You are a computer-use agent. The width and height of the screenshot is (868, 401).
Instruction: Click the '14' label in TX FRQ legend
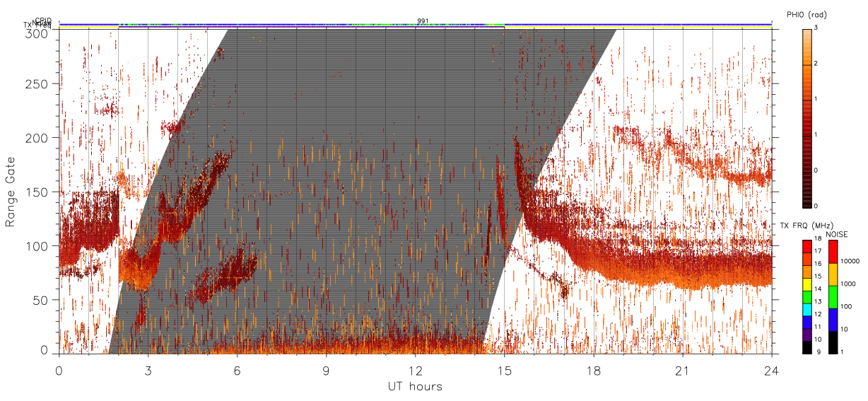pyautogui.click(x=818, y=289)
